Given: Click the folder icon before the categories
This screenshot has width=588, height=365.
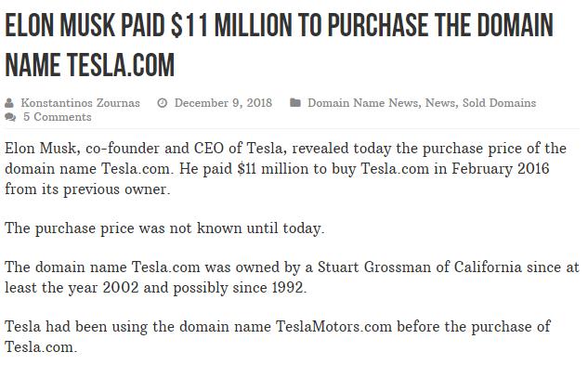Looking at the screenshot, I should (295, 102).
